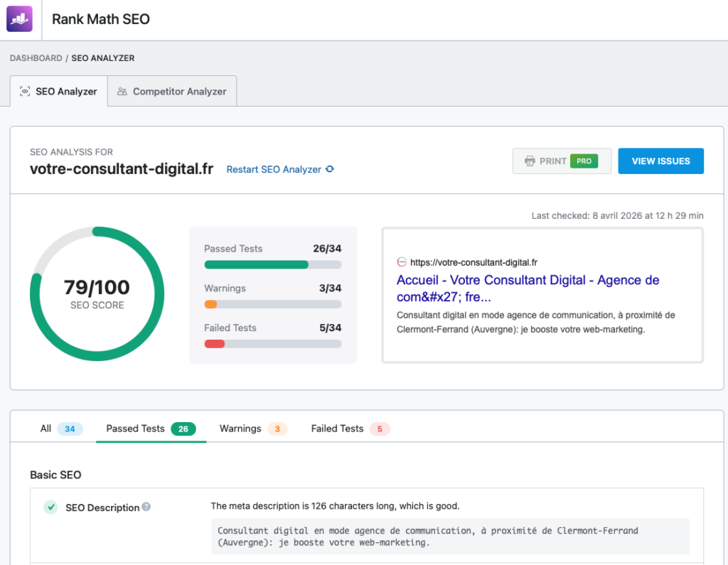Viewport: 728px width, 565px height.
Task: Click the green 26 count badge
Action: (183, 429)
